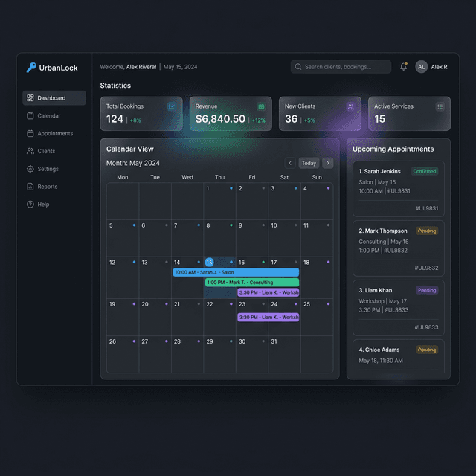476x476 pixels.
Task: Click the New Clients people icon
Action: pyautogui.click(x=350, y=106)
